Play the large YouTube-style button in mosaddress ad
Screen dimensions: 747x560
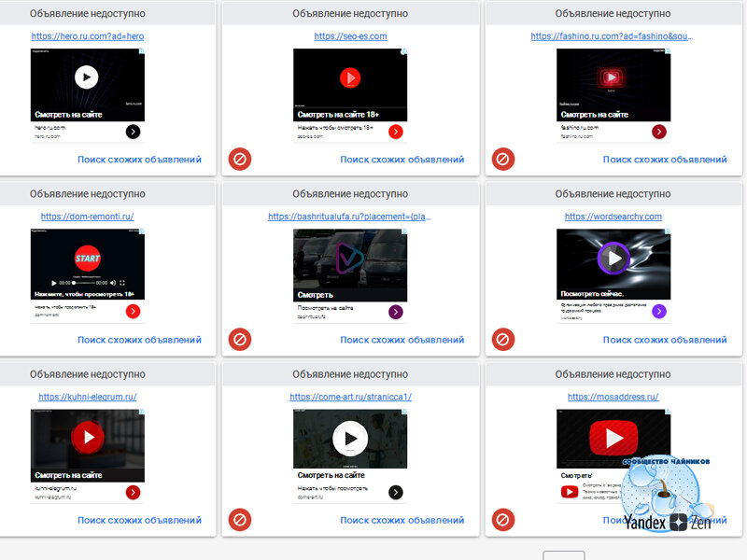[x=613, y=438]
